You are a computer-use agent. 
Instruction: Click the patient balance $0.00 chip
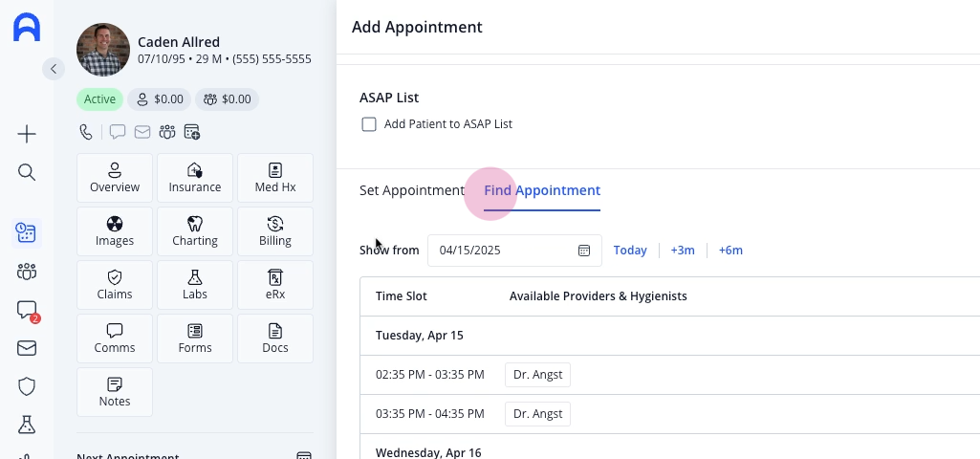click(x=160, y=99)
